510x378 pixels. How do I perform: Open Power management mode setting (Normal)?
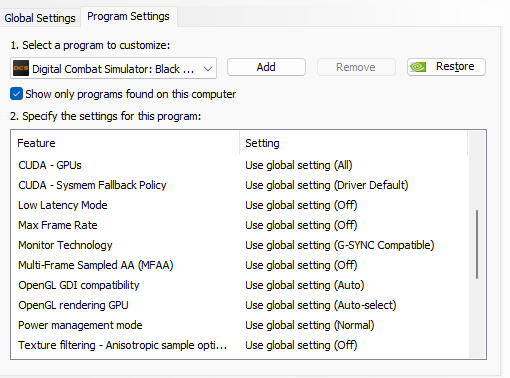[x=310, y=325]
